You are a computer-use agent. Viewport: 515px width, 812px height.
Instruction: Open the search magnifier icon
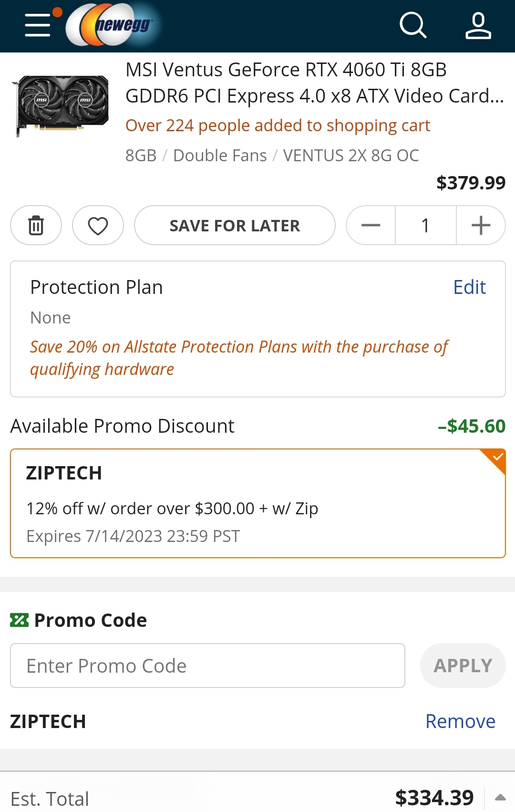412,25
